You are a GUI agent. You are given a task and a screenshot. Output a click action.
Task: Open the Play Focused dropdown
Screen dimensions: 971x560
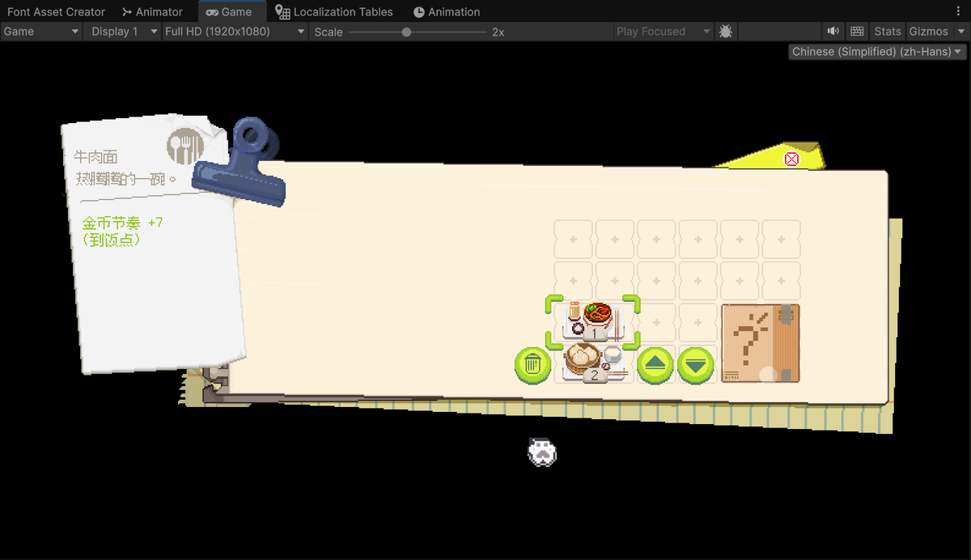pos(663,32)
